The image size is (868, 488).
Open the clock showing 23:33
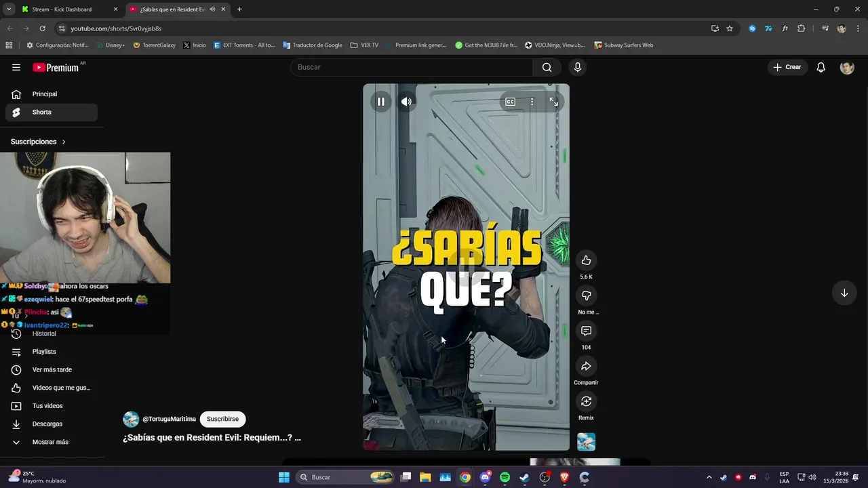[x=836, y=477]
